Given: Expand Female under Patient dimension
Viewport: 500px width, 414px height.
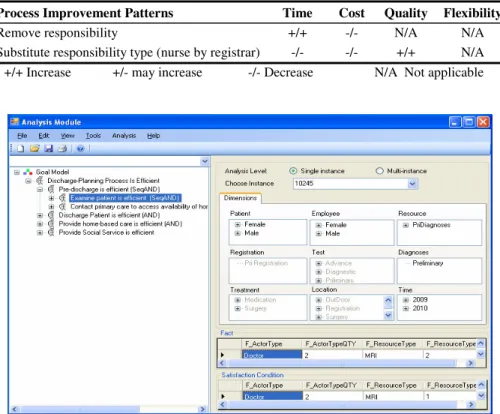Looking at the screenshot, I should (x=237, y=225).
